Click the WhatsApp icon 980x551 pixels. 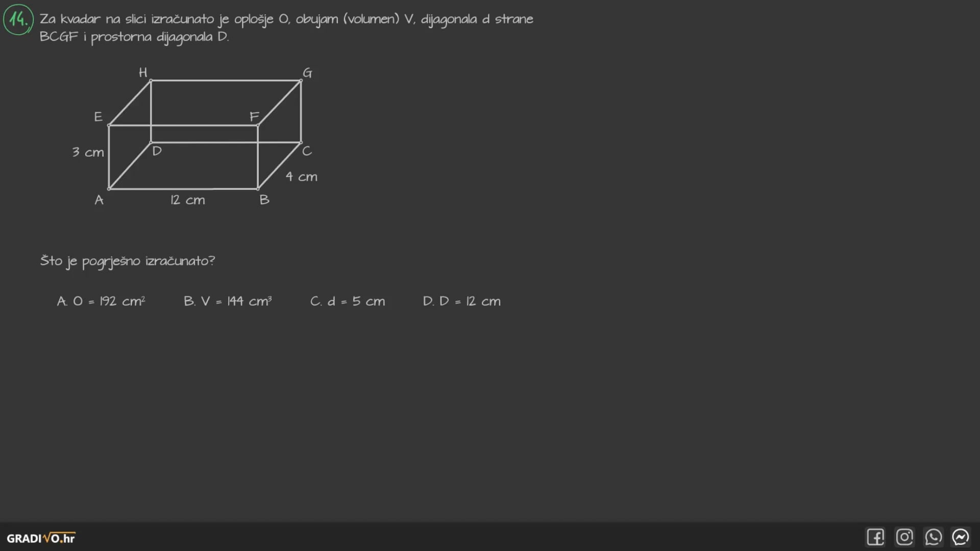(x=933, y=537)
